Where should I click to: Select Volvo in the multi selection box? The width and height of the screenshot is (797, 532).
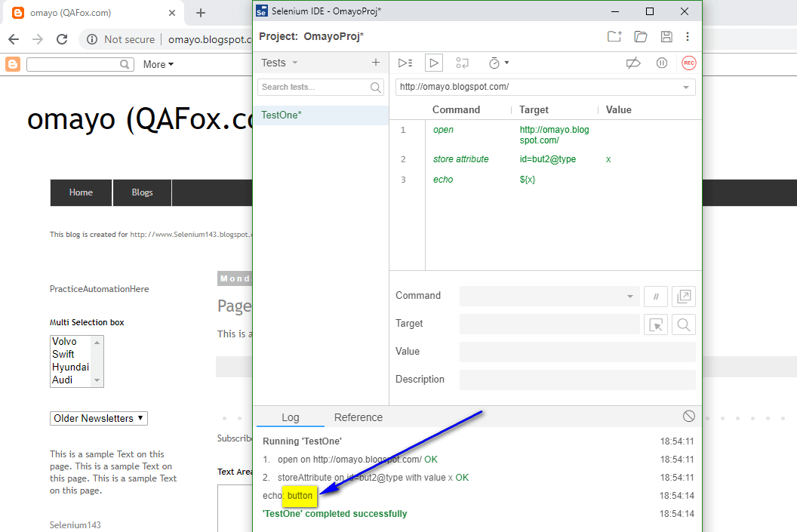[63, 341]
